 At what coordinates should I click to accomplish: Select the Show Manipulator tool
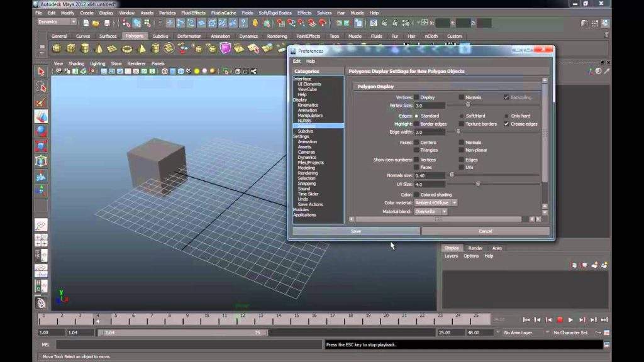(41, 191)
